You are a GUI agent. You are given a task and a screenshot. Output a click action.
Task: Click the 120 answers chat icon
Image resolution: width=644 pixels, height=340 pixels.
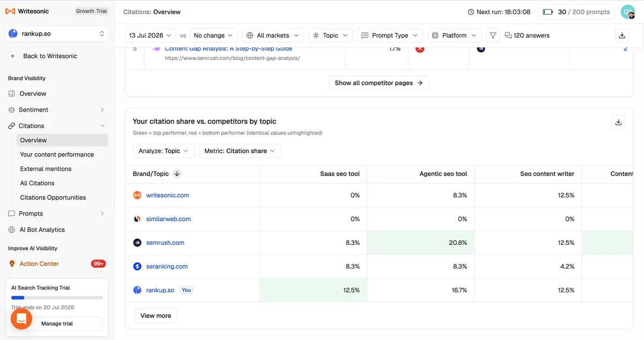pos(508,35)
